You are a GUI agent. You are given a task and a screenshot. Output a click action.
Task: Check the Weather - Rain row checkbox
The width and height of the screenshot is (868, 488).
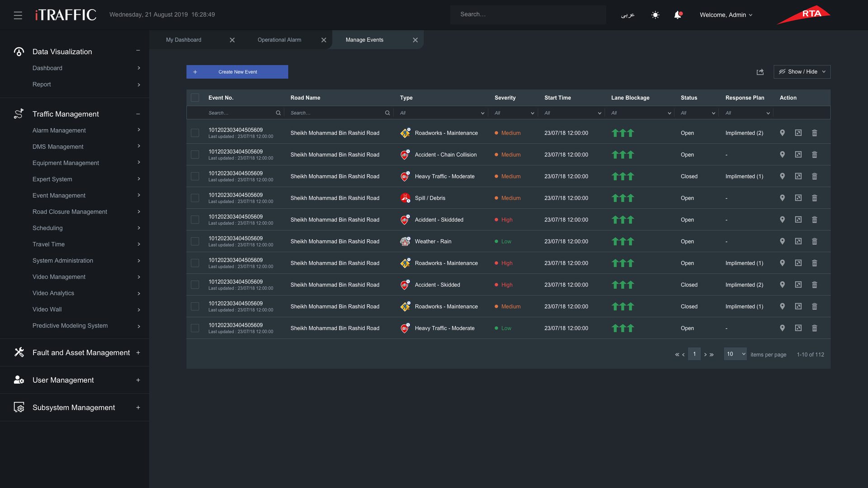[x=195, y=241]
